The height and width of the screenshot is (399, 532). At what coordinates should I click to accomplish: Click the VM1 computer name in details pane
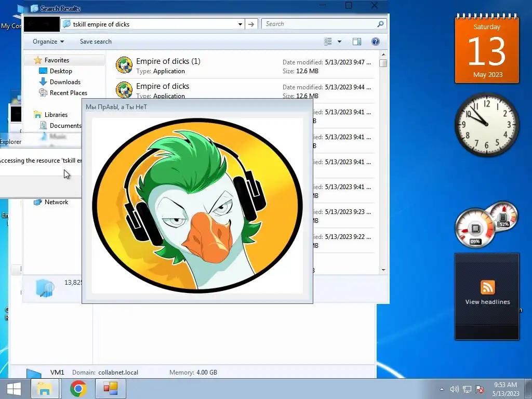coord(57,372)
